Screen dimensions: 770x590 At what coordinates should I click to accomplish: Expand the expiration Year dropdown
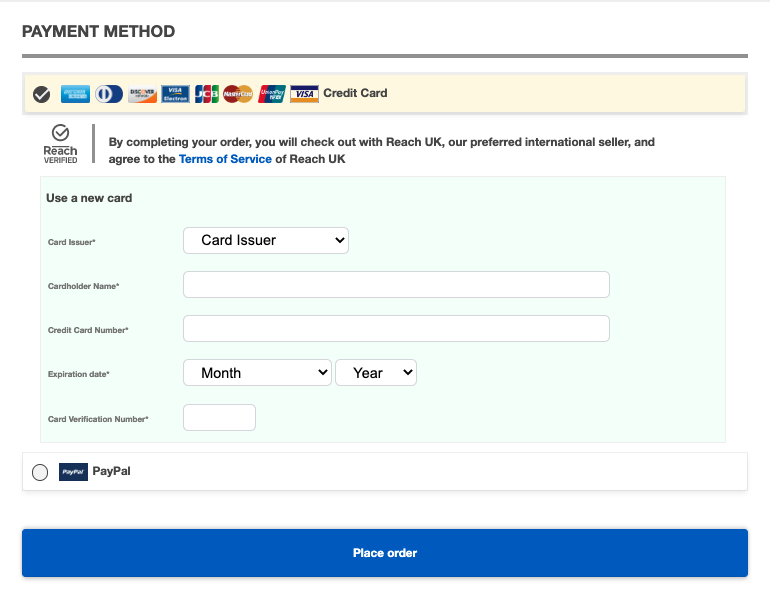(x=376, y=373)
